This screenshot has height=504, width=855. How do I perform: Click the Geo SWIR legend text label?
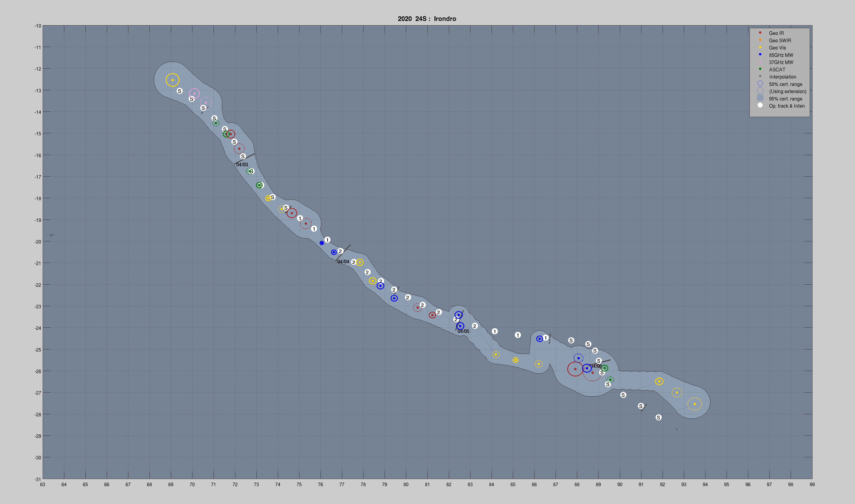(780, 40)
